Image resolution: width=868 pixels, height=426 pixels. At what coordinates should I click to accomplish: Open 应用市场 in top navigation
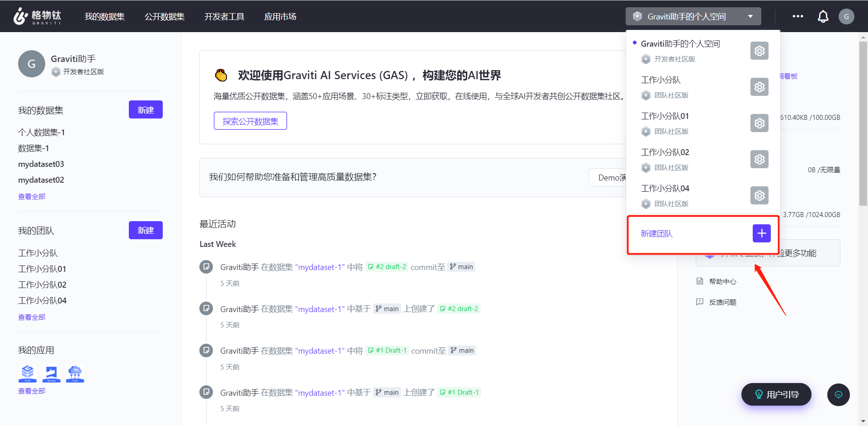(x=280, y=17)
